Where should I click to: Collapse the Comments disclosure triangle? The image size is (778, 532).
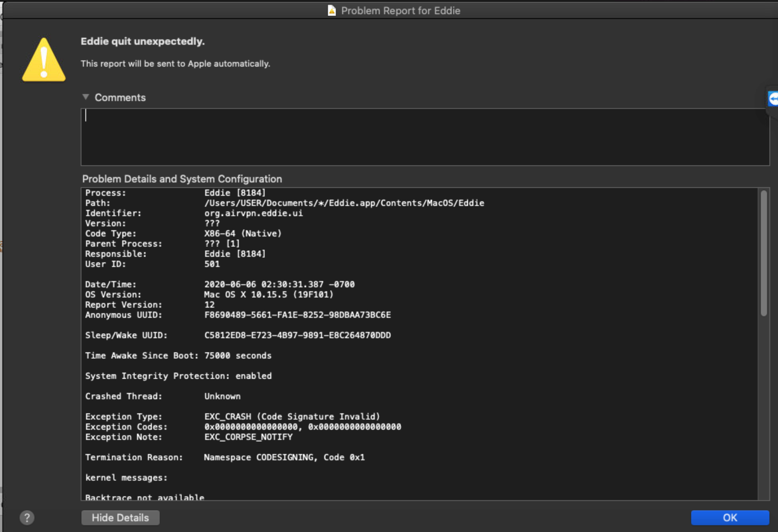[x=86, y=97]
